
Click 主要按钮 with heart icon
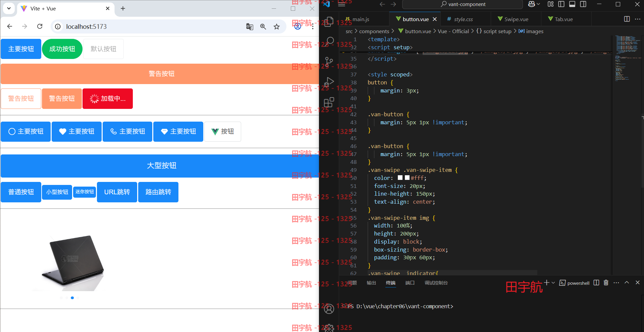pos(76,131)
